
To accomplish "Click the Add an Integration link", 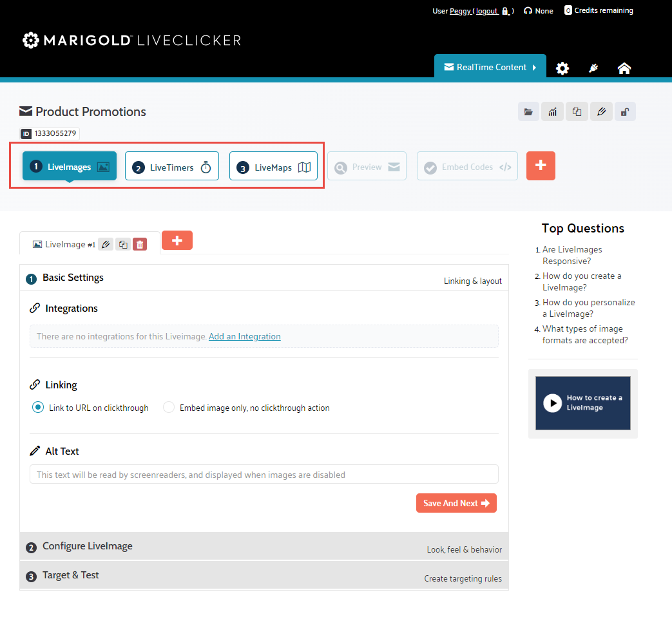I will (x=244, y=336).
